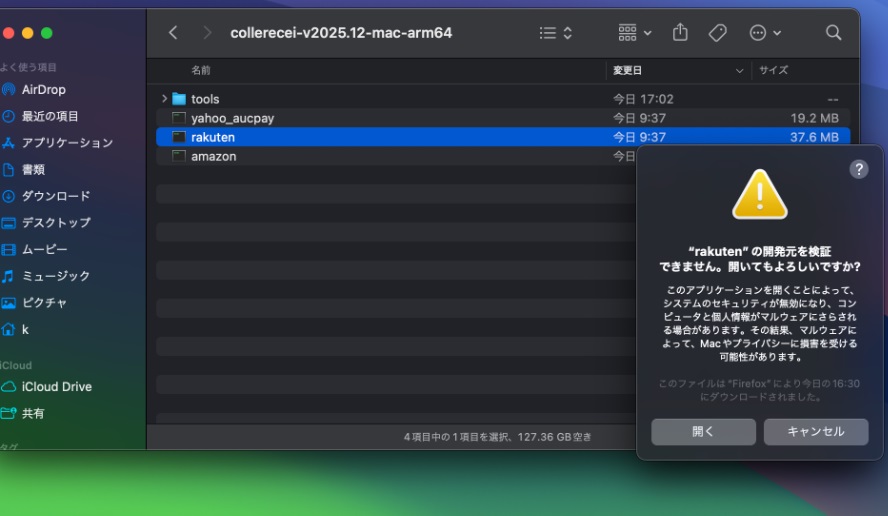Sort by the 名前 column header
The height and width of the screenshot is (516, 888).
[201, 71]
